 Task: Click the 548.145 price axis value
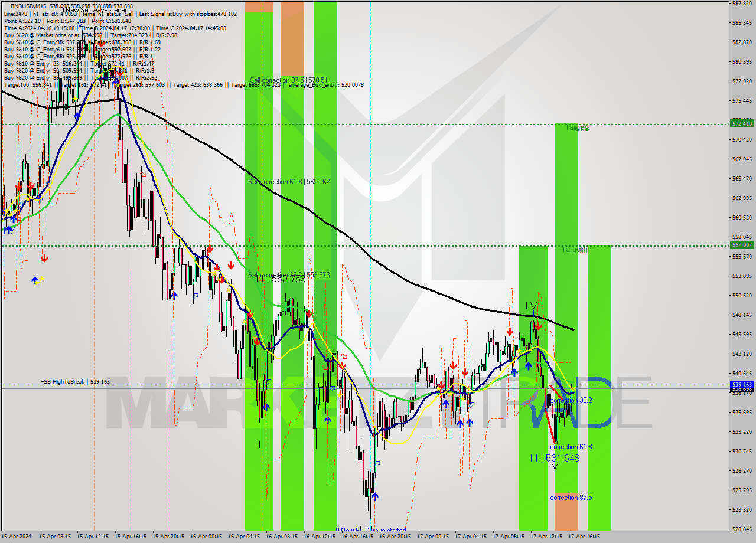(x=742, y=315)
